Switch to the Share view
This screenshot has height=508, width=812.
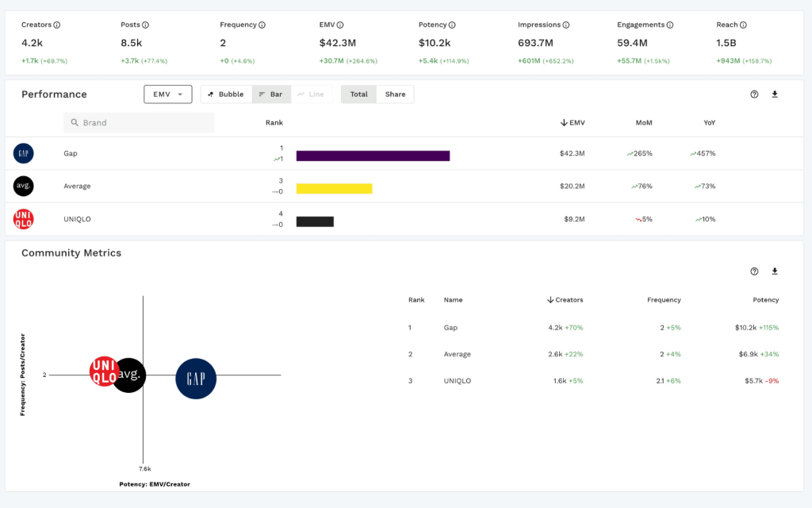pyautogui.click(x=395, y=94)
